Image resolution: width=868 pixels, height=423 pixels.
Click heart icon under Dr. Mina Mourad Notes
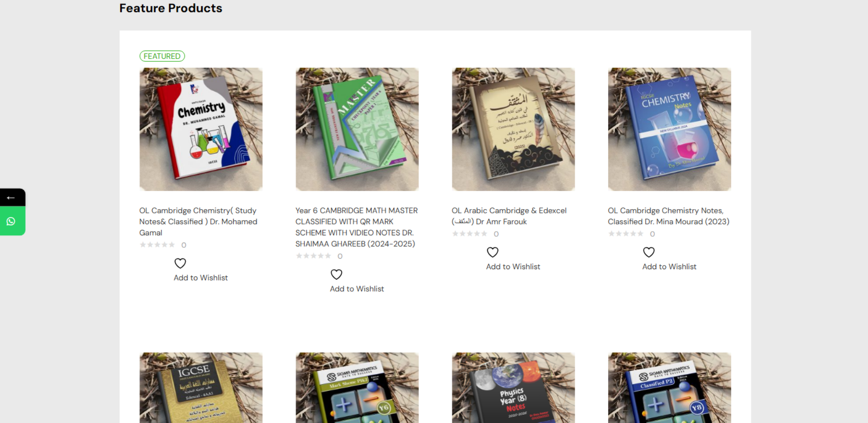648,252
